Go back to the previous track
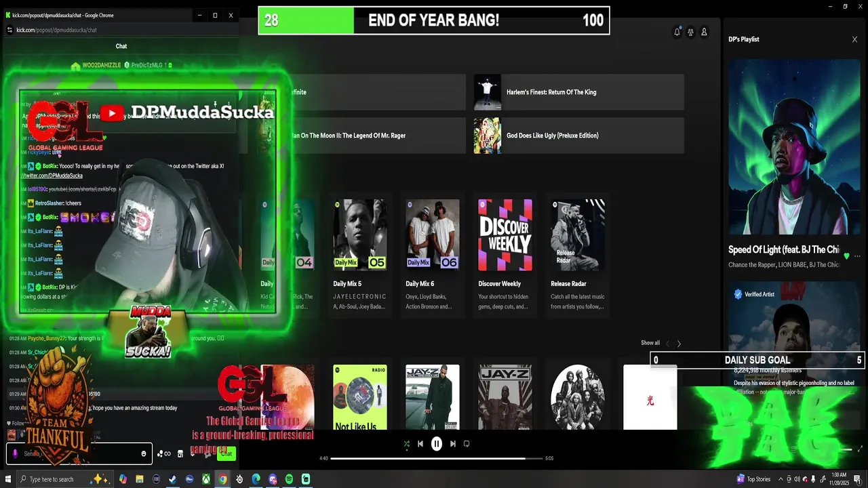Screen dimensions: 868x488 click(420, 444)
